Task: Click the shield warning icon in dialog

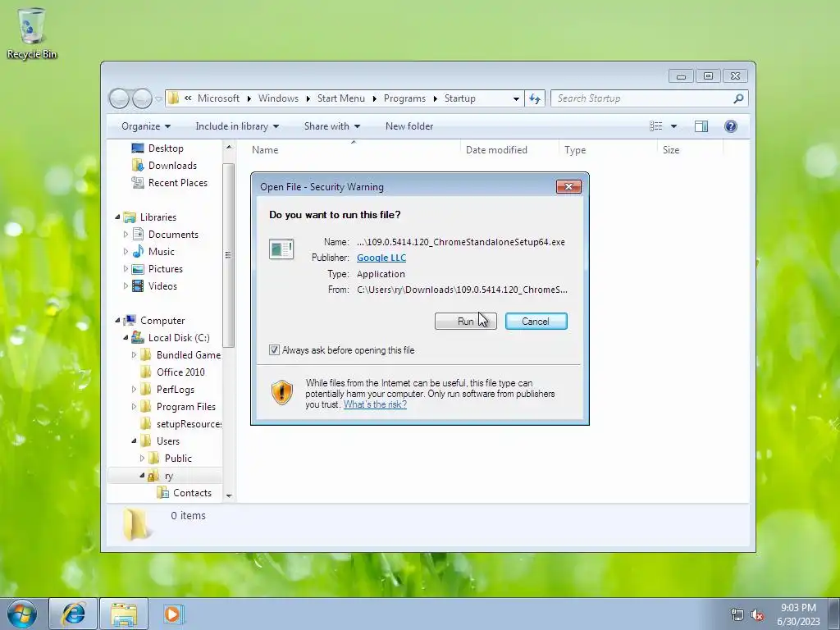Action: (282, 393)
